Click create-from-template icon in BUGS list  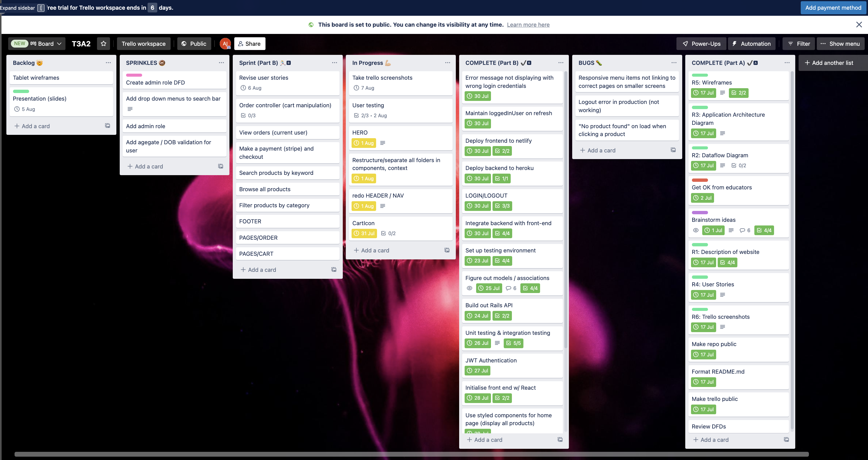pyautogui.click(x=673, y=150)
